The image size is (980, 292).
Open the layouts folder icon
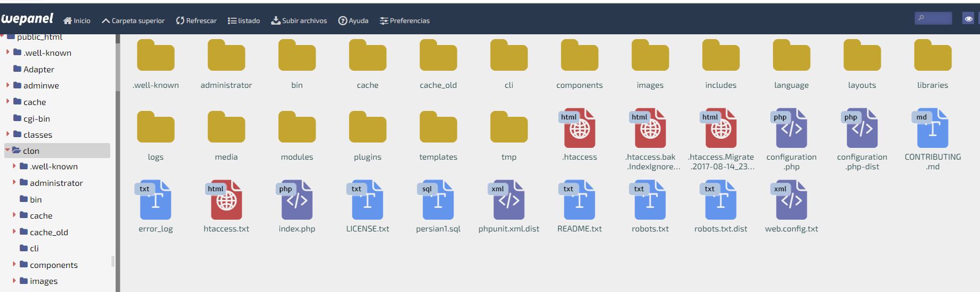point(862,55)
